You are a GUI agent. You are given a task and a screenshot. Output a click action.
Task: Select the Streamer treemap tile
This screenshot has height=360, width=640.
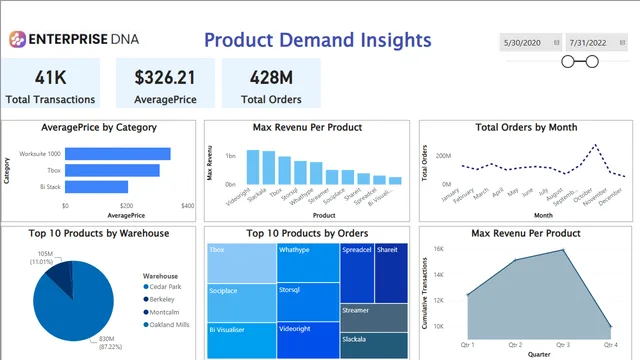pos(374,318)
